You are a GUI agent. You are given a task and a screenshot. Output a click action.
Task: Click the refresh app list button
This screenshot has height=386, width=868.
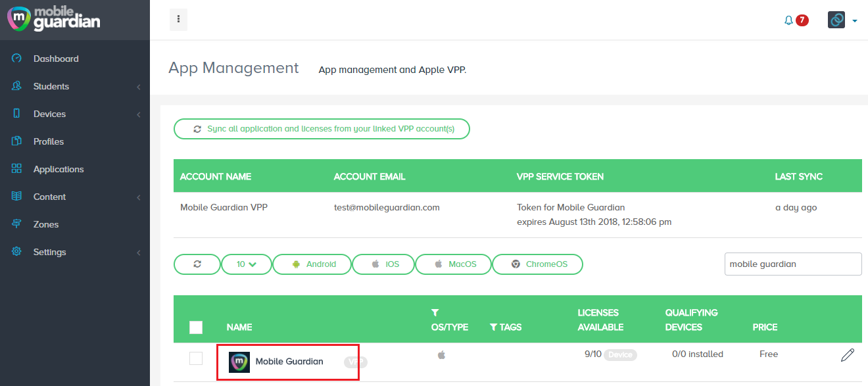point(197,264)
